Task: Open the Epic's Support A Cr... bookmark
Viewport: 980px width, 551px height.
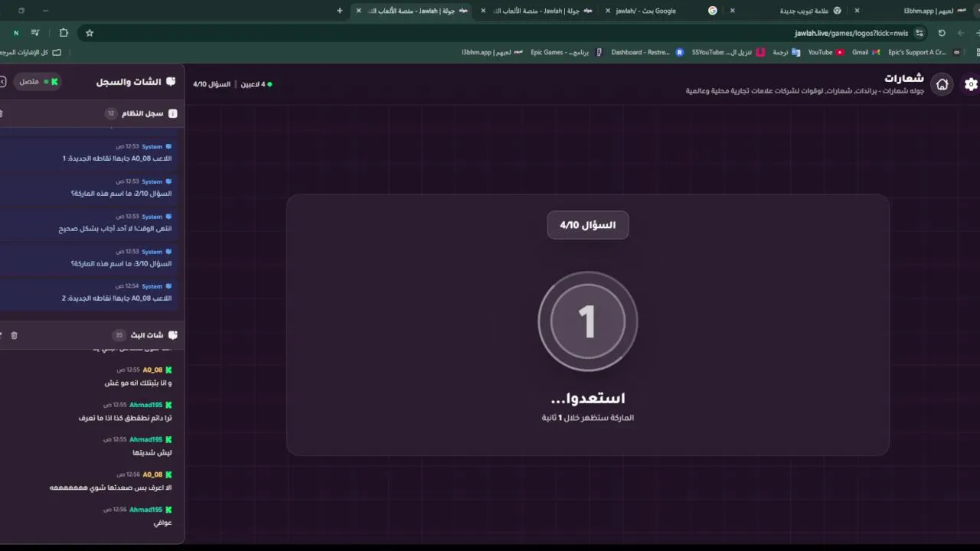Action: pyautogui.click(x=923, y=52)
